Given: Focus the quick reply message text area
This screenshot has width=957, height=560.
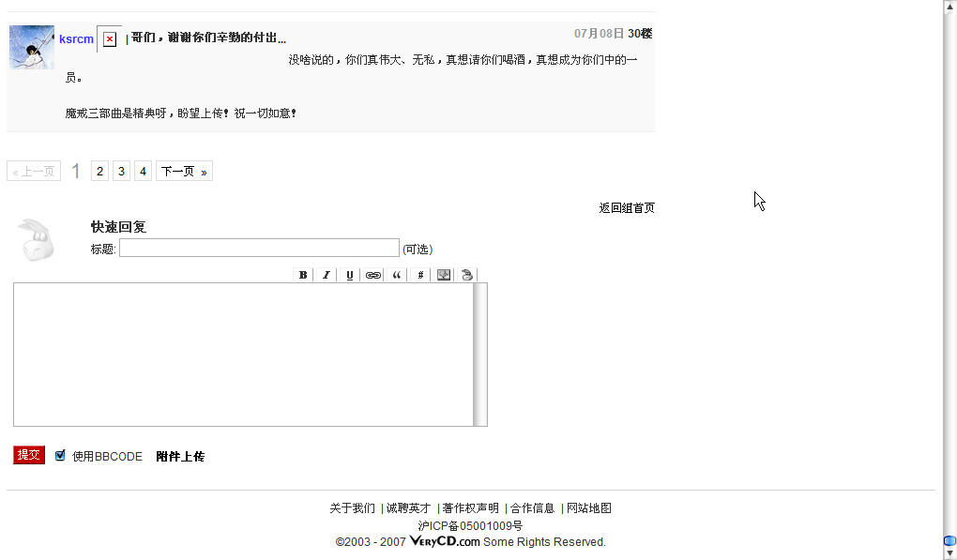Looking at the screenshot, I should pos(244,355).
